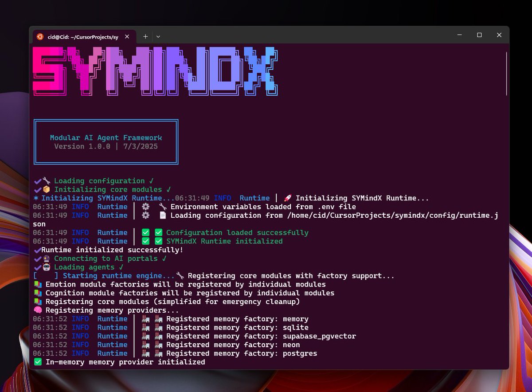This screenshot has width=532, height=392.
Task: Click brain emoji beside Registering memory providers
Action: 38,310
